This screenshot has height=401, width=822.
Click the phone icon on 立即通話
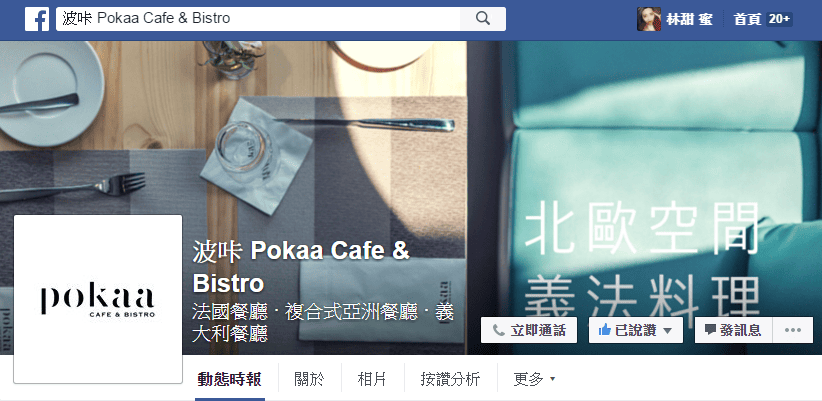(x=499, y=330)
